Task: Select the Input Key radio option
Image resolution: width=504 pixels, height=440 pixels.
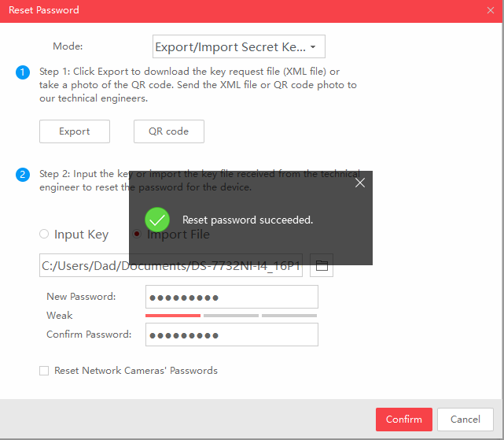Action: (x=44, y=235)
